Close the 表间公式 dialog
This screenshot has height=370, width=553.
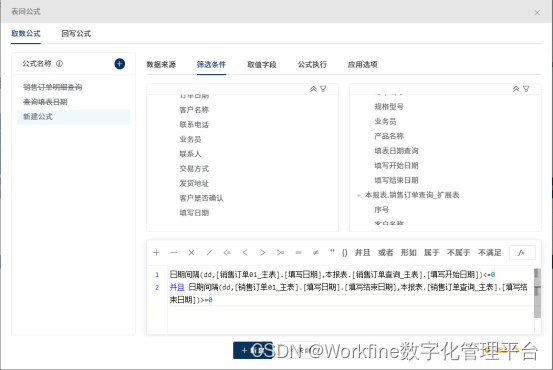[x=537, y=13]
